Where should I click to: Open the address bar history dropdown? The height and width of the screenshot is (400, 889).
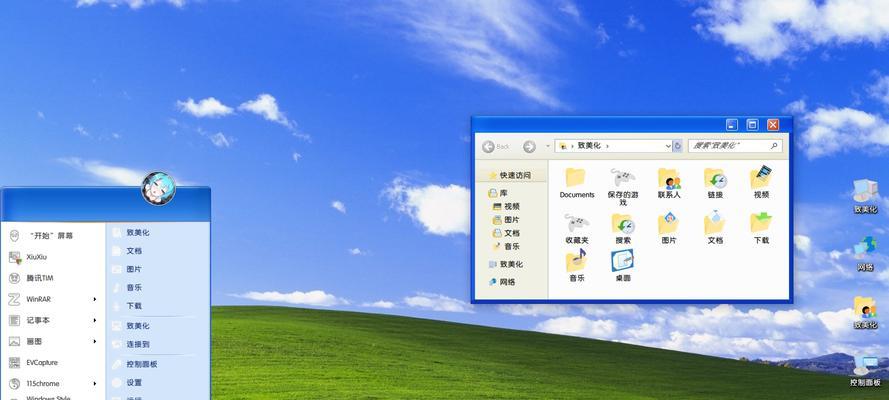point(668,146)
